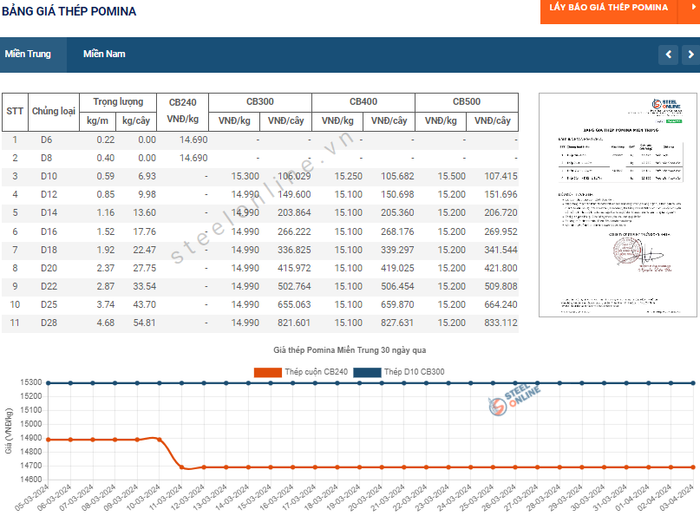This screenshot has width=700, height=515.
Task: Toggle the Thép D10 CB300 legend series
Action: click(x=412, y=372)
